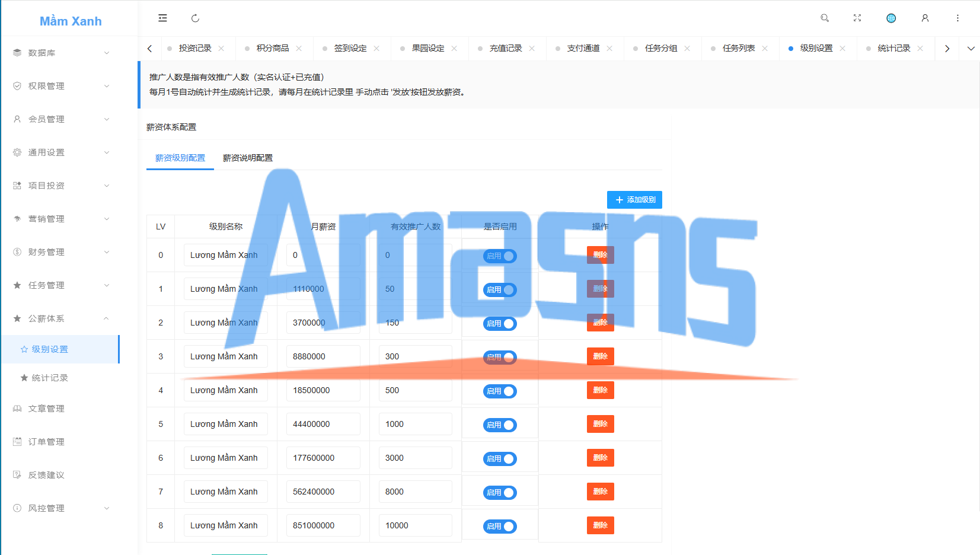Image resolution: width=980 pixels, height=555 pixels.
Task: Collapse the sidebar with the hamburger icon
Action: click(x=162, y=18)
